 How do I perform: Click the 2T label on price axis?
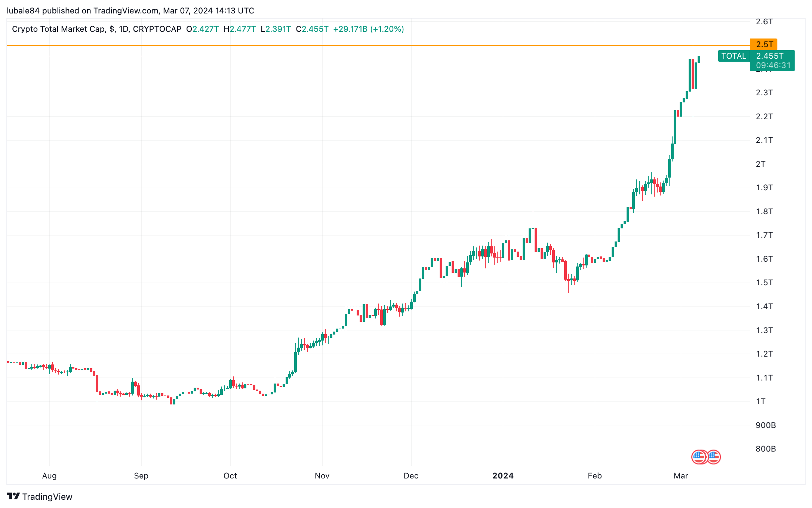coord(760,164)
